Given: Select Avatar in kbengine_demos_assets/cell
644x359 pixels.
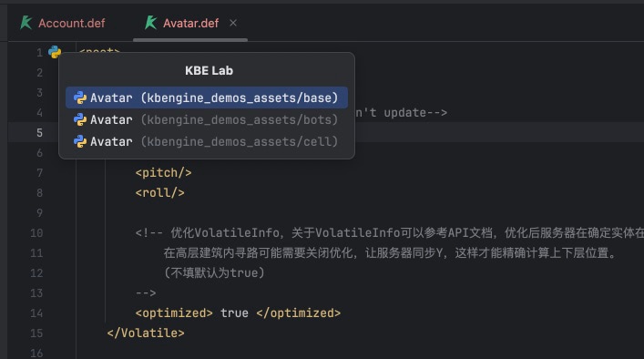Looking at the screenshot, I should (207, 141).
